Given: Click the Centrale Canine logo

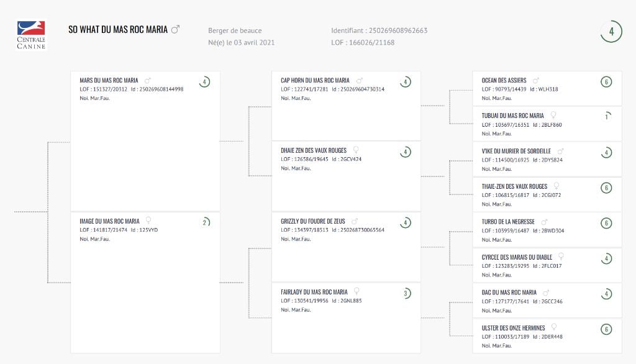Looking at the screenshot, I should pos(31,35).
